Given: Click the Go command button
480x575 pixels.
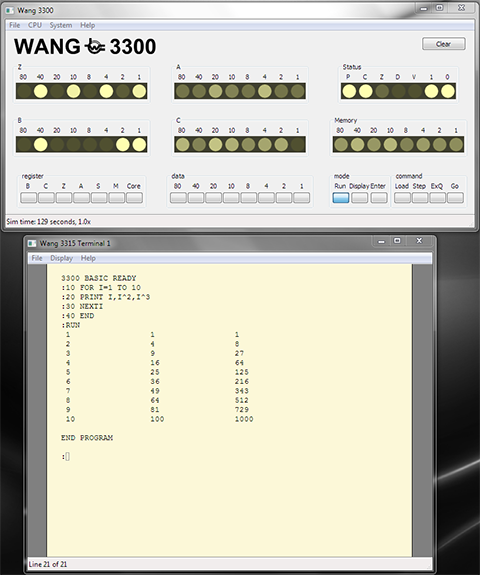Looking at the screenshot, I should [x=455, y=198].
